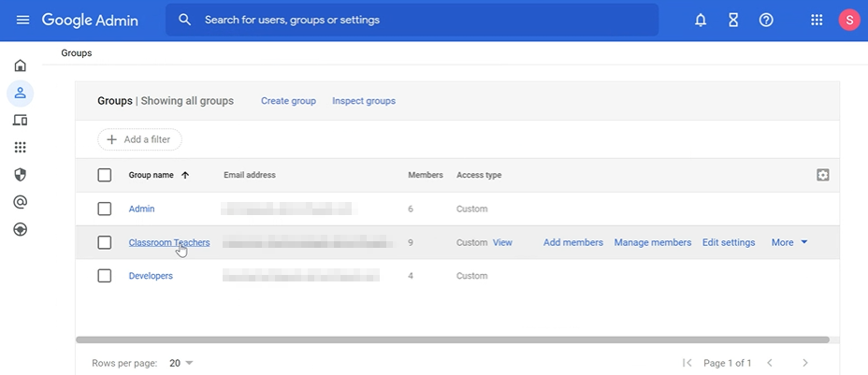This screenshot has height=375, width=868.
Task: Check the Admin group checkbox
Action: [x=105, y=209]
